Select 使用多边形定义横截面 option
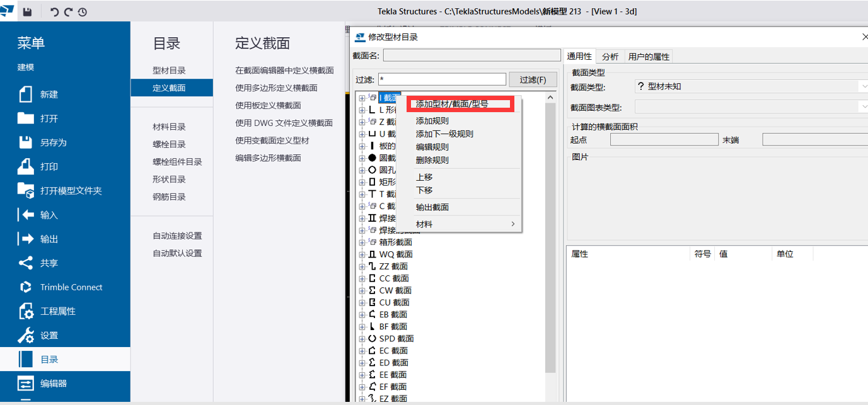Screen dimensions: 868x405 pyautogui.click(x=276, y=88)
